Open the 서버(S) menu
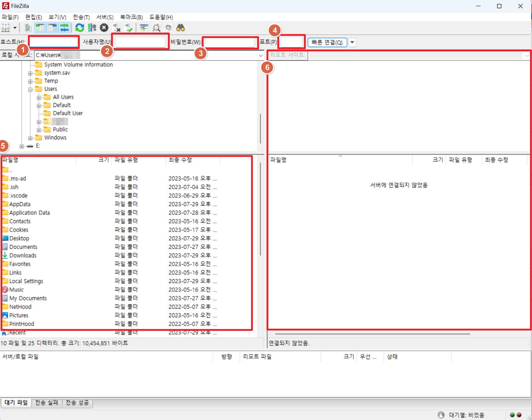The height and width of the screenshot is (420, 532). (105, 17)
